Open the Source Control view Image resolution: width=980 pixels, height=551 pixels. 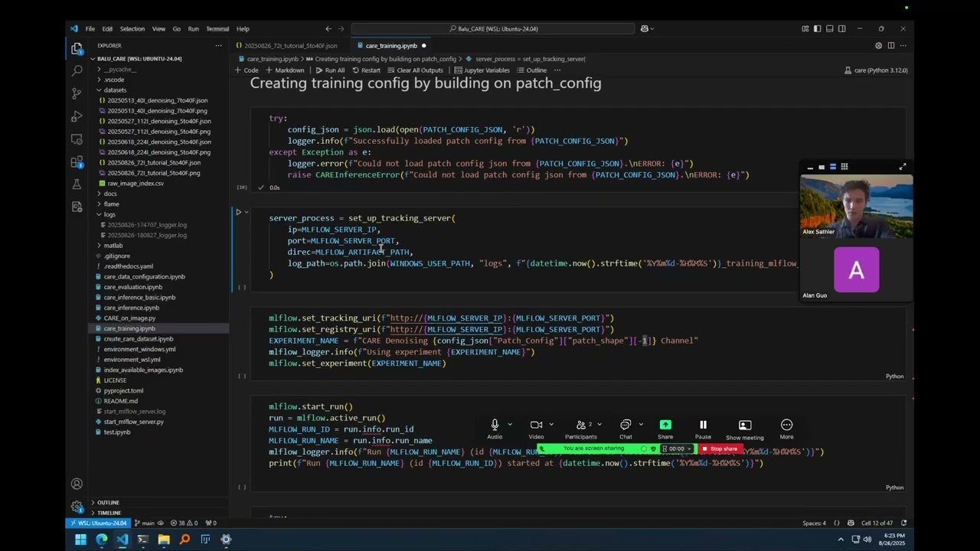(77, 93)
